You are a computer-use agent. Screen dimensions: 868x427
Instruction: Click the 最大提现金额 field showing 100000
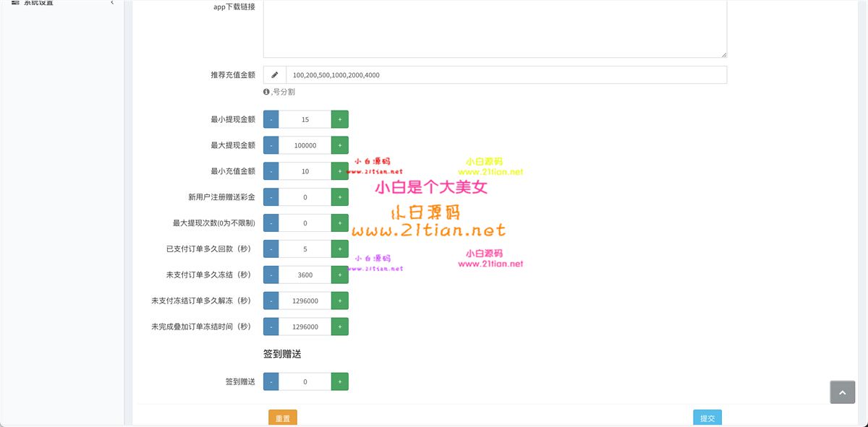click(305, 145)
